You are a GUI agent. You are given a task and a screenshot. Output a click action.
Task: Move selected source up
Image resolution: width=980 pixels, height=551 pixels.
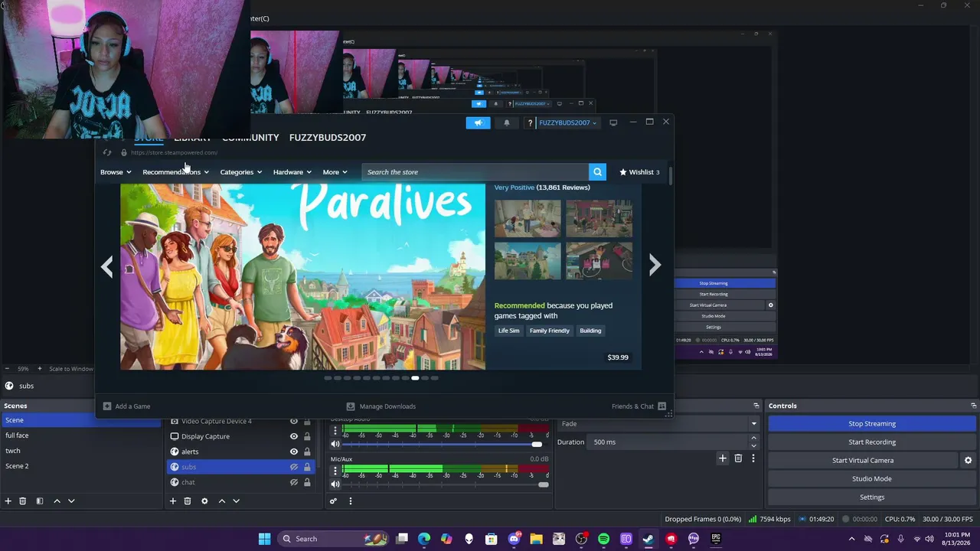(222, 501)
